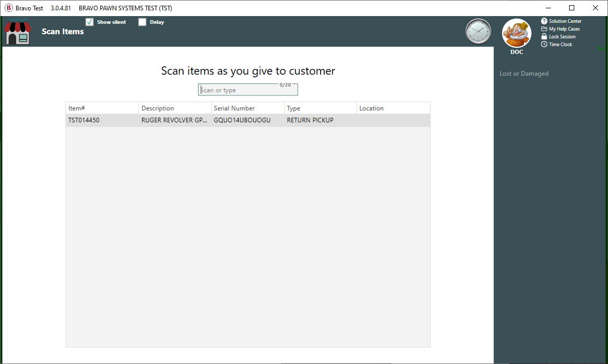Click the Bravo logo in the title bar
Screen dimensions: 608x364
8,8
